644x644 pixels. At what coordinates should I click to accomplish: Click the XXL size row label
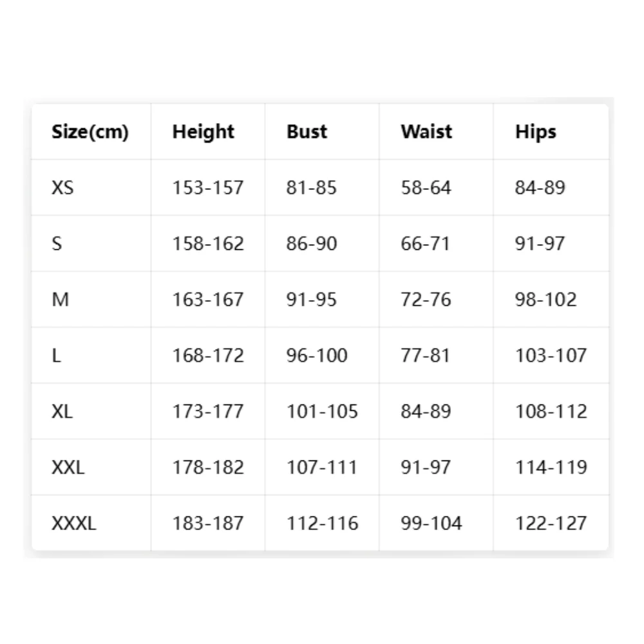tap(68, 467)
